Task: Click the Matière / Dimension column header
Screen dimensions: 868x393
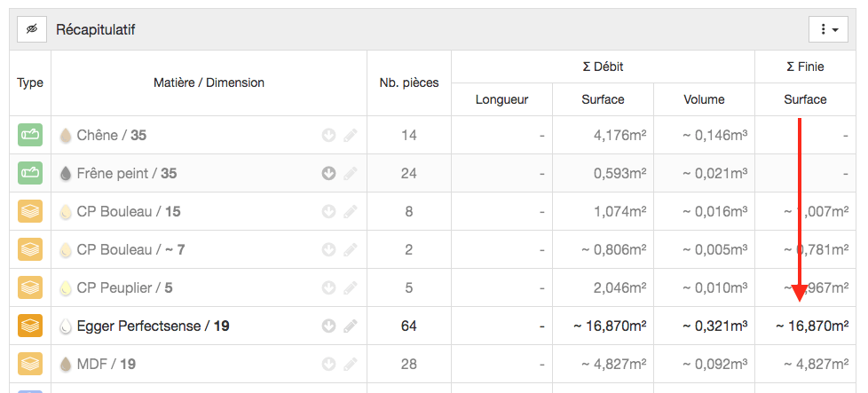Action: pos(209,83)
